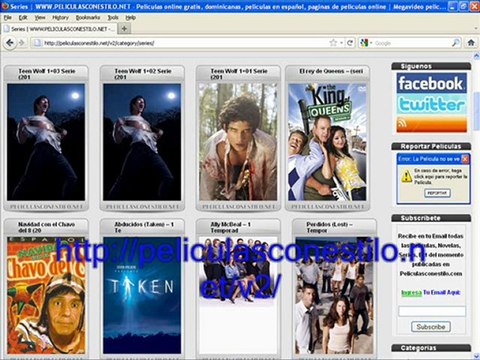Screen dimensions: 480x360
Task: Click the REPORTAR button
Action: tap(437, 193)
